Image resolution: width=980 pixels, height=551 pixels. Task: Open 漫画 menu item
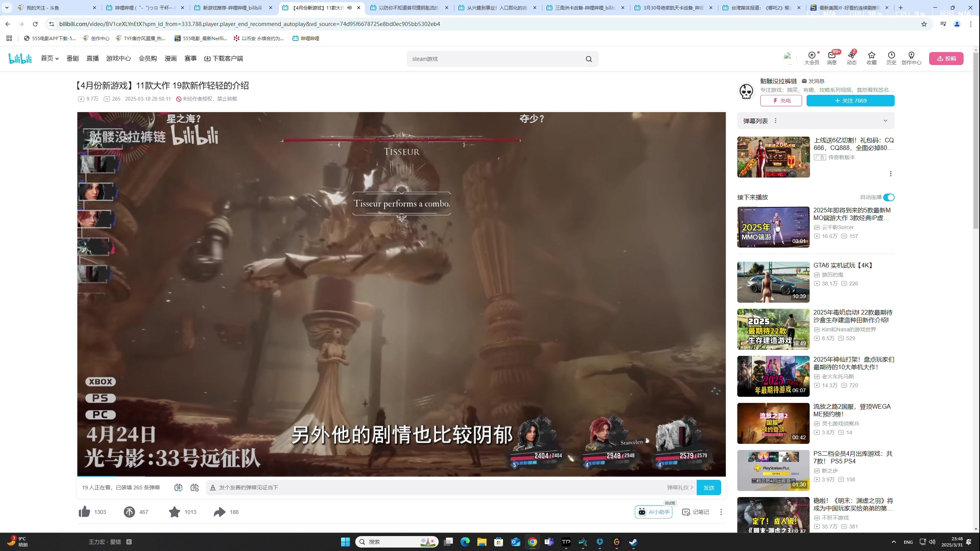[x=171, y=59]
